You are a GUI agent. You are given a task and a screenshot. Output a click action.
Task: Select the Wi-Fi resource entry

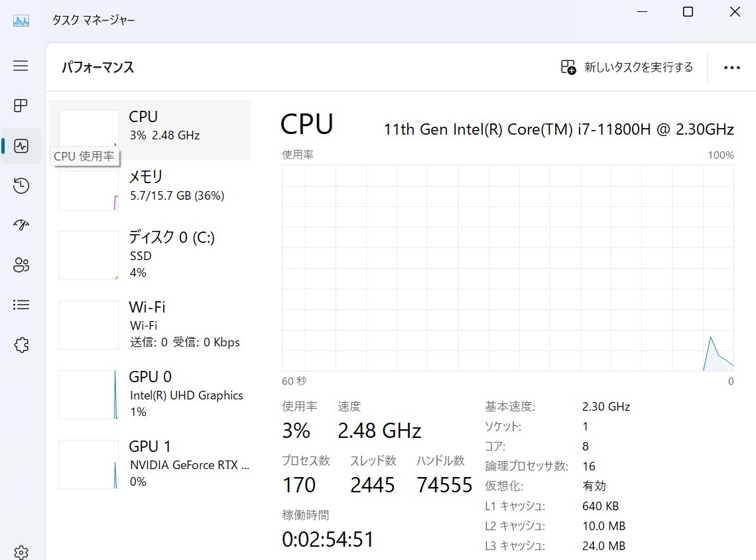[x=151, y=324]
